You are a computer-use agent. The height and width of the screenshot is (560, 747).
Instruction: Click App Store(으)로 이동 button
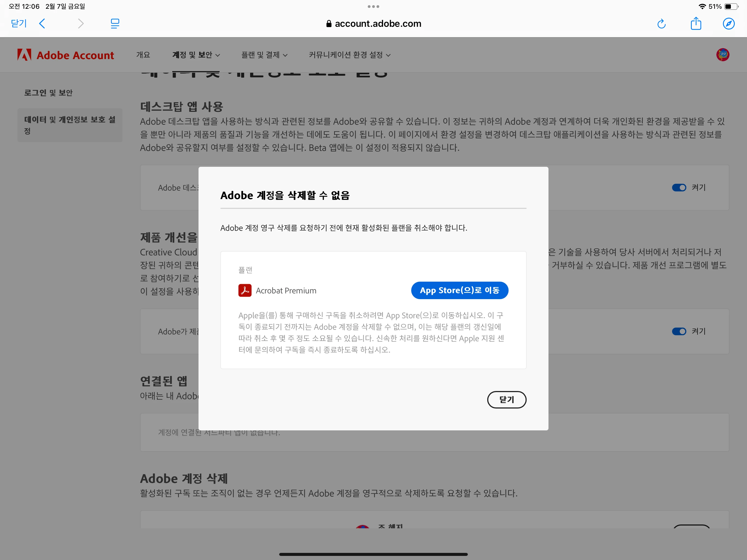click(459, 290)
